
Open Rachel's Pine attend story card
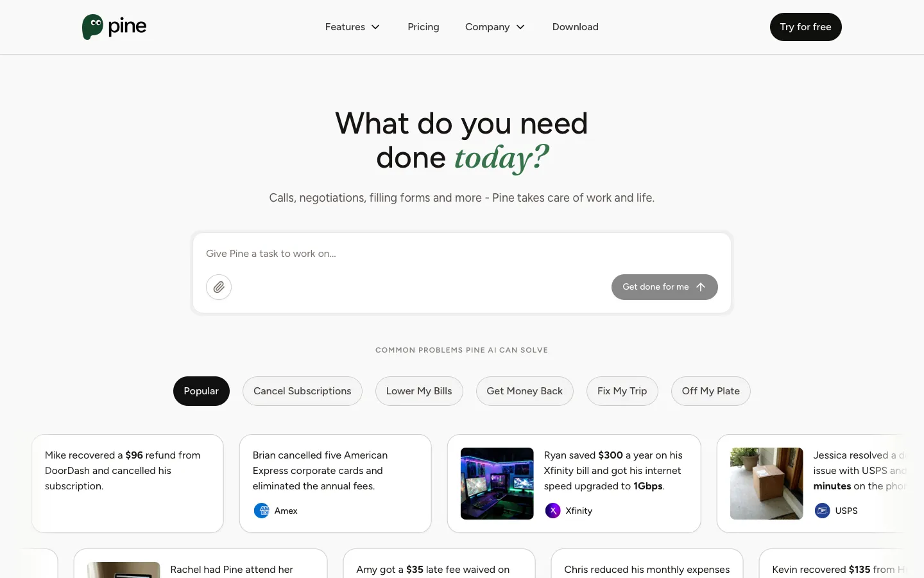point(201,564)
